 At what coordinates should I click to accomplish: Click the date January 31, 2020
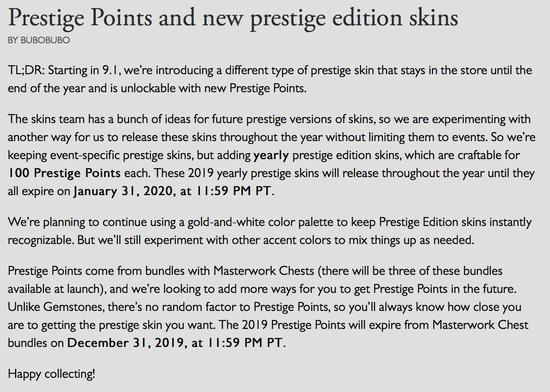[123, 191]
